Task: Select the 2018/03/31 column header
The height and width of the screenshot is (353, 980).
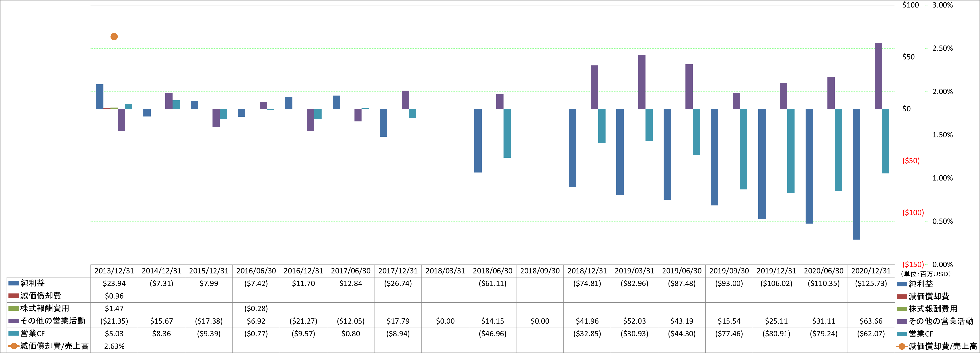Action: 445,271
